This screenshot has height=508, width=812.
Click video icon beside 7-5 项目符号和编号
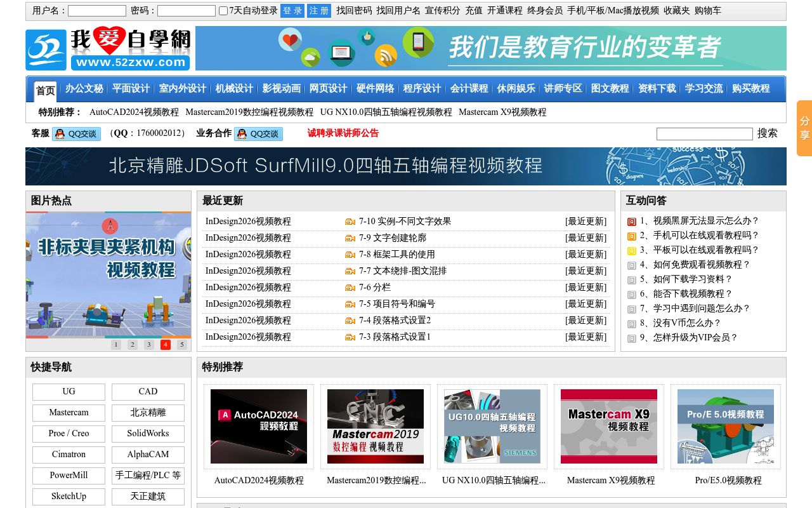350,304
